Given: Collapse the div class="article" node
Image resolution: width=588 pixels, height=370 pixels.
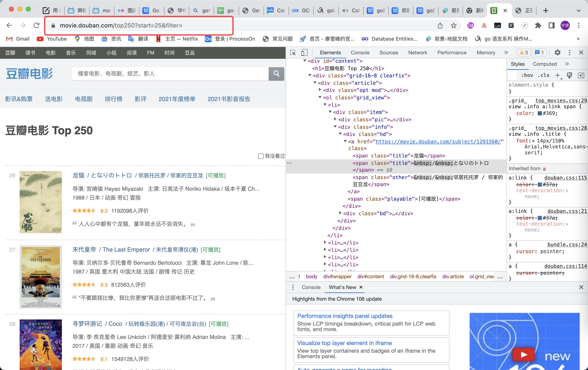Looking at the screenshot, I should tap(315, 83).
